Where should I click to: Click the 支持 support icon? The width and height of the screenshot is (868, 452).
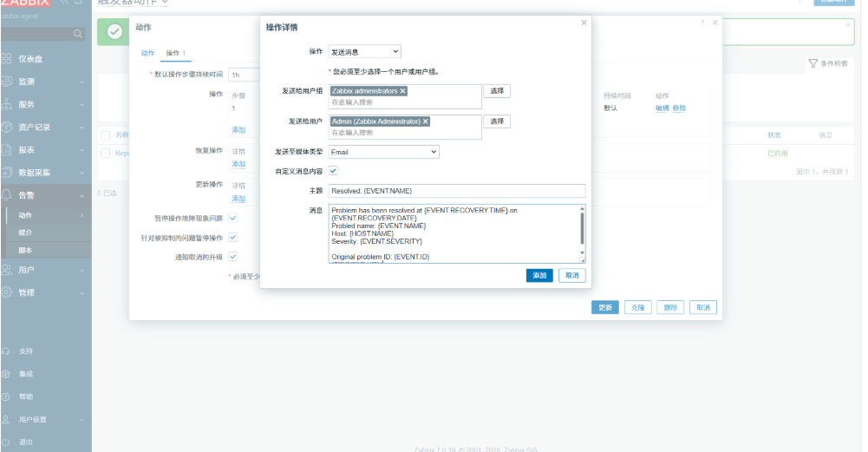(6, 351)
